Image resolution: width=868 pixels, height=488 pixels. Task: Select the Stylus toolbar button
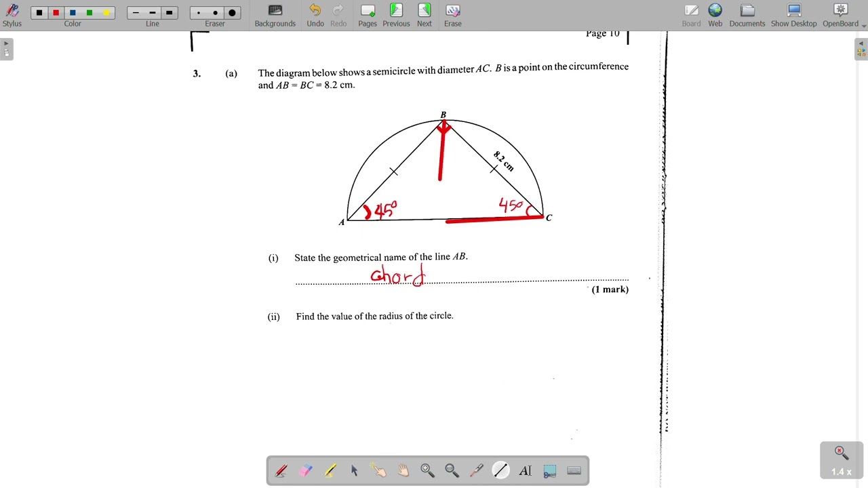point(12,16)
